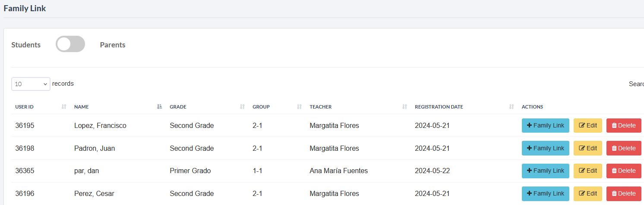Add Family Link for Perez, Cesar
The image size is (644, 205).
point(545,193)
